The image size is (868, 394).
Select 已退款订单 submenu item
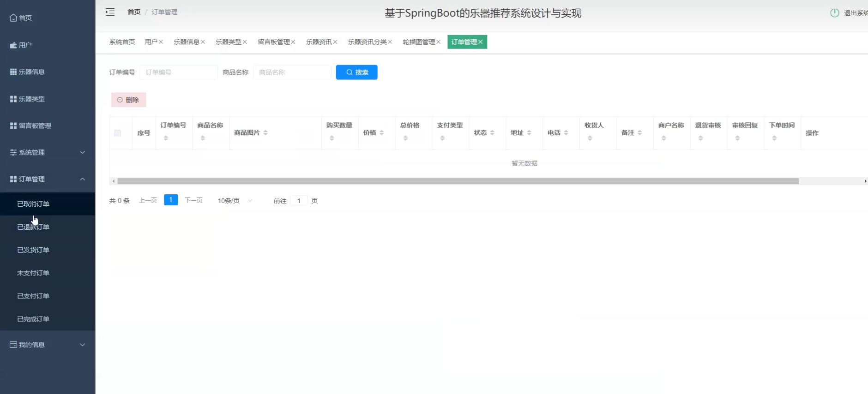[x=48, y=227]
